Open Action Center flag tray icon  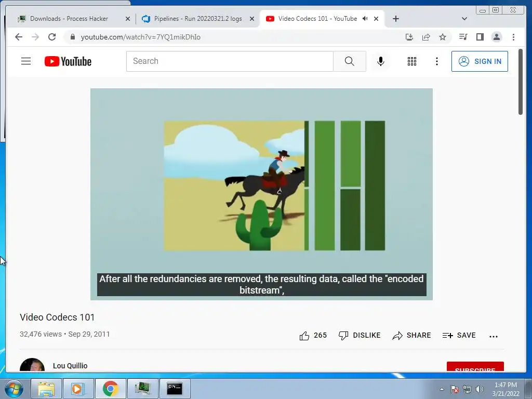coord(455,389)
